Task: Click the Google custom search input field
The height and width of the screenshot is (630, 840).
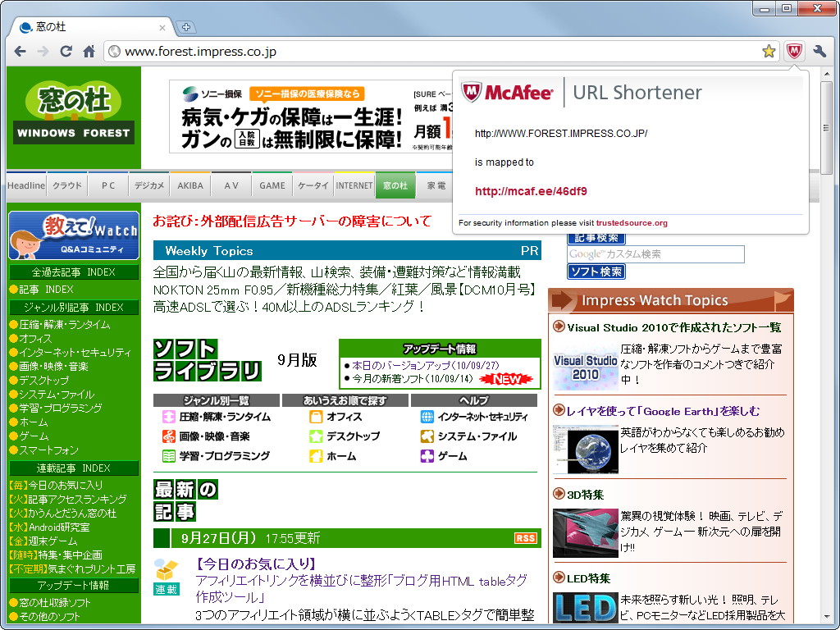Action: [655, 254]
